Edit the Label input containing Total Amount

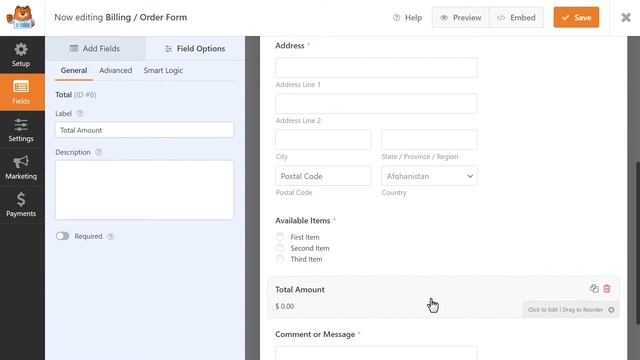click(x=144, y=130)
